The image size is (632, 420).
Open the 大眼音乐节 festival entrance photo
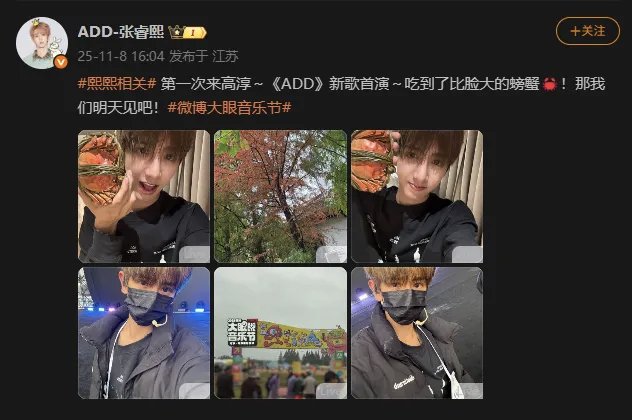coord(281,333)
